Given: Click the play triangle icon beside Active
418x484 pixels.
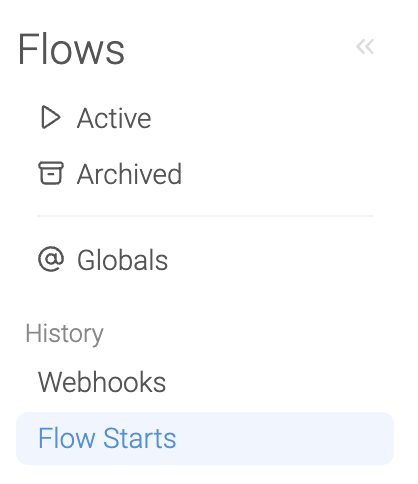Looking at the screenshot, I should (x=51, y=117).
